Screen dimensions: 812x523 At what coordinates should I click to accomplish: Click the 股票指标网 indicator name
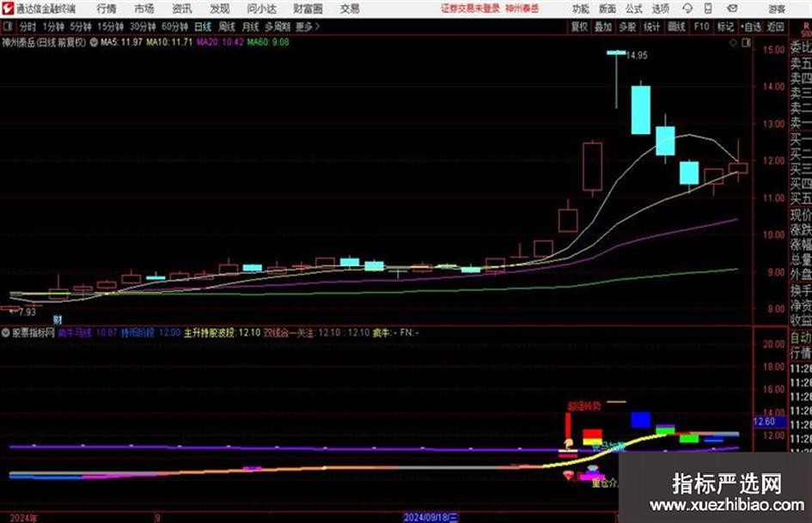[34, 332]
